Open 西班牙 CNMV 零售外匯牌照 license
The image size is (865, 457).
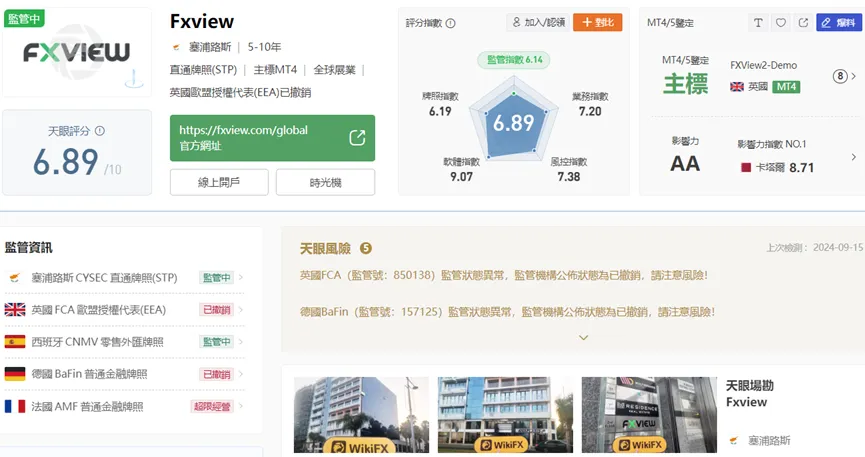(x=98, y=342)
